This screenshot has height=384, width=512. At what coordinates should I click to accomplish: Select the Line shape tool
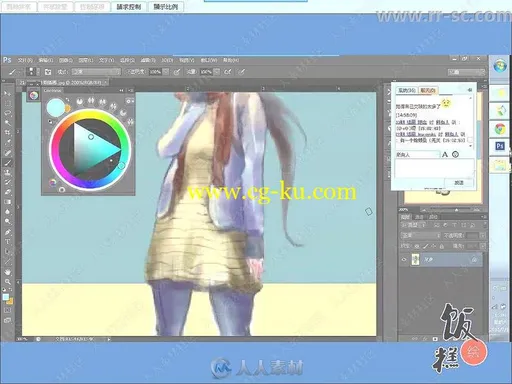pyautogui.click(x=7, y=261)
